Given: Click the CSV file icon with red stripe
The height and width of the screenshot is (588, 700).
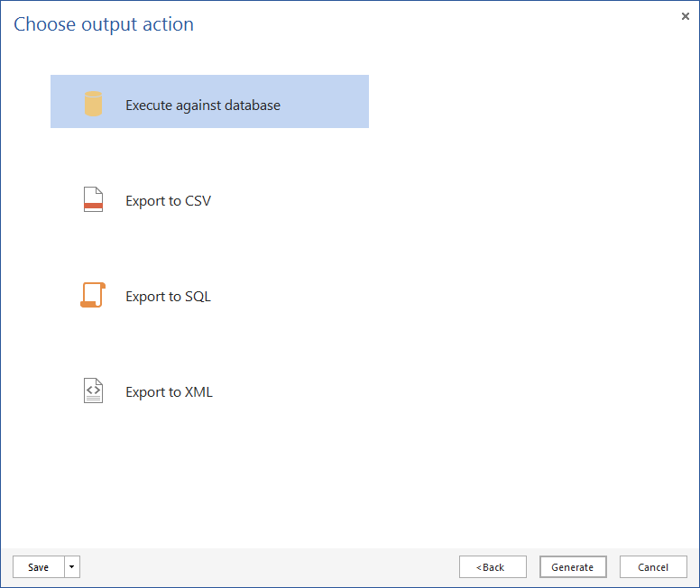Looking at the screenshot, I should (93, 199).
